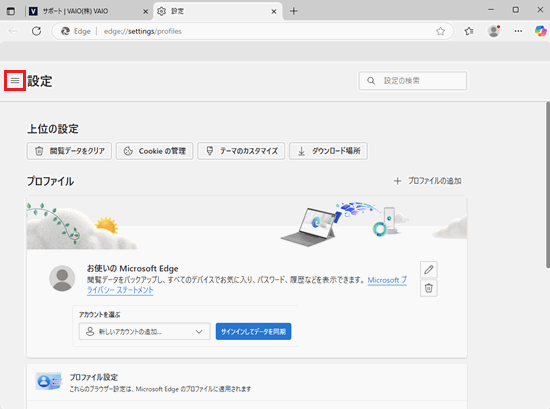The image size is (550, 409).
Task: Click the プロファイル設定 icon
Action: tap(49, 381)
